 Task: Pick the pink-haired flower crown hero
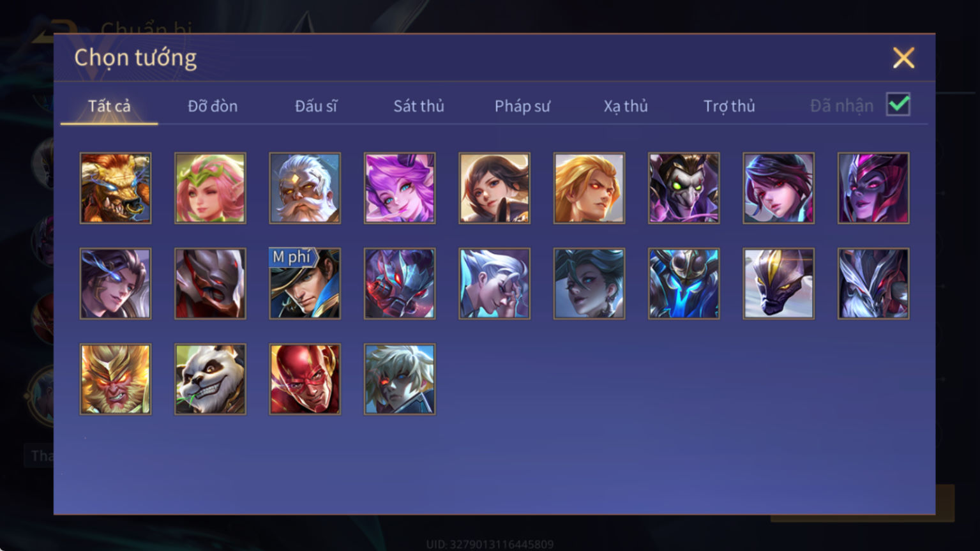(210, 188)
